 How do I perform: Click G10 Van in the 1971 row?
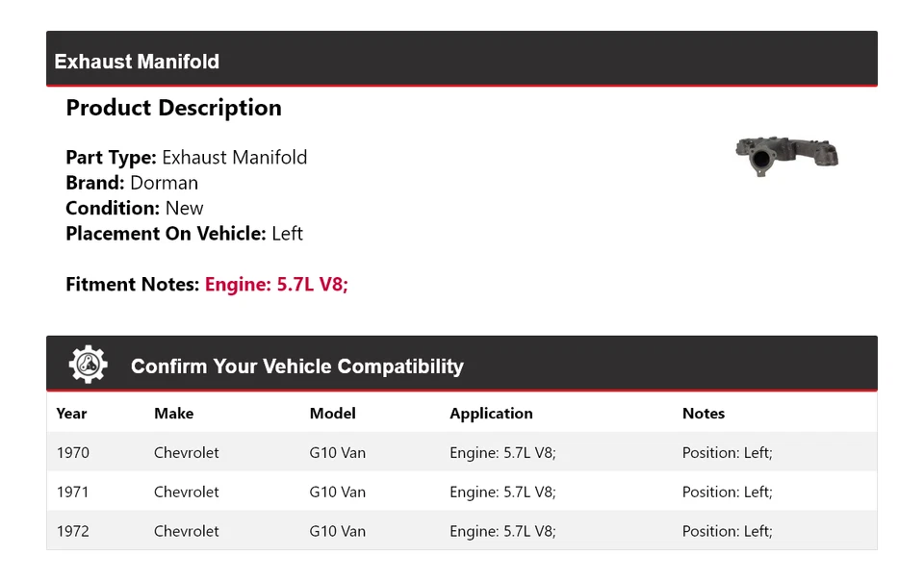click(337, 493)
